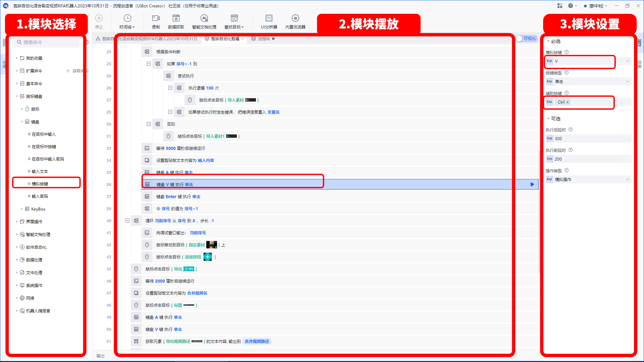Viewport: 644px width, 362px height.
Task: Click the help icon next to 操作类型
Action: click(x=567, y=170)
